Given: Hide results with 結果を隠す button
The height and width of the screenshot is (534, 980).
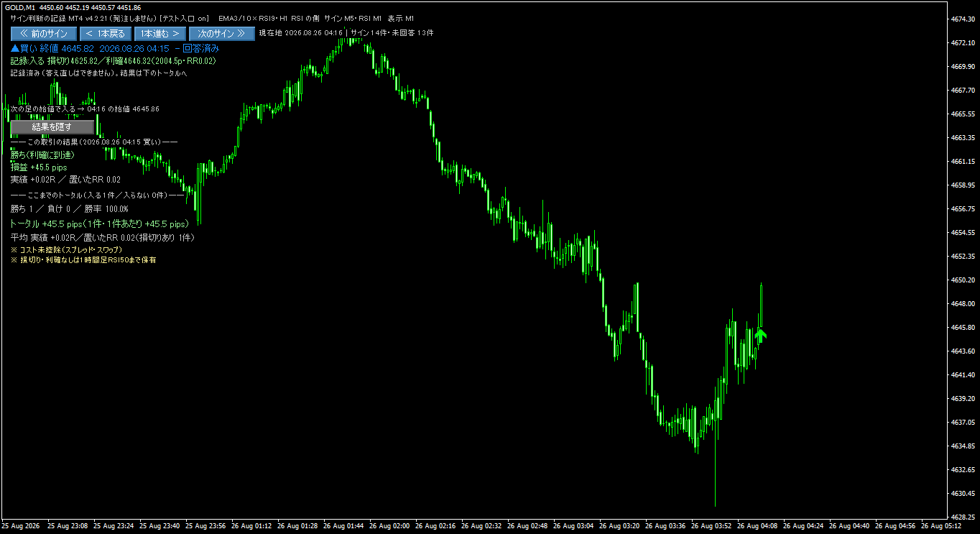Looking at the screenshot, I should (x=52, y=126).
